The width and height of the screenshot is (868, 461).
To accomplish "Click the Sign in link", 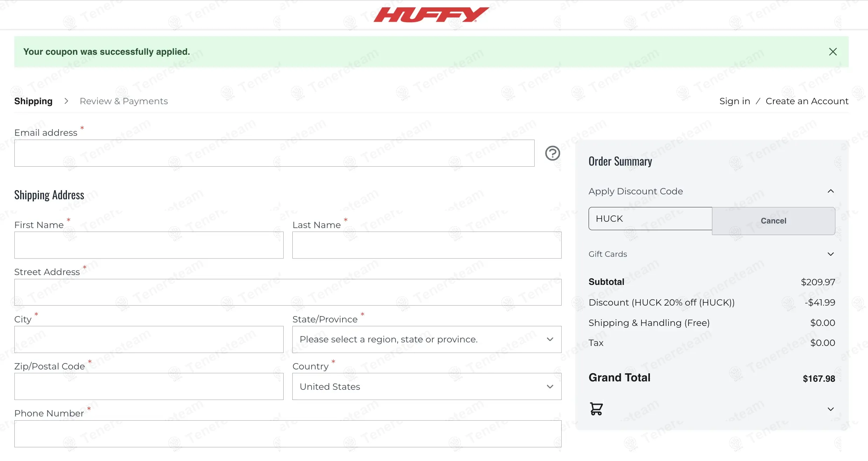I will click(735, 101).
